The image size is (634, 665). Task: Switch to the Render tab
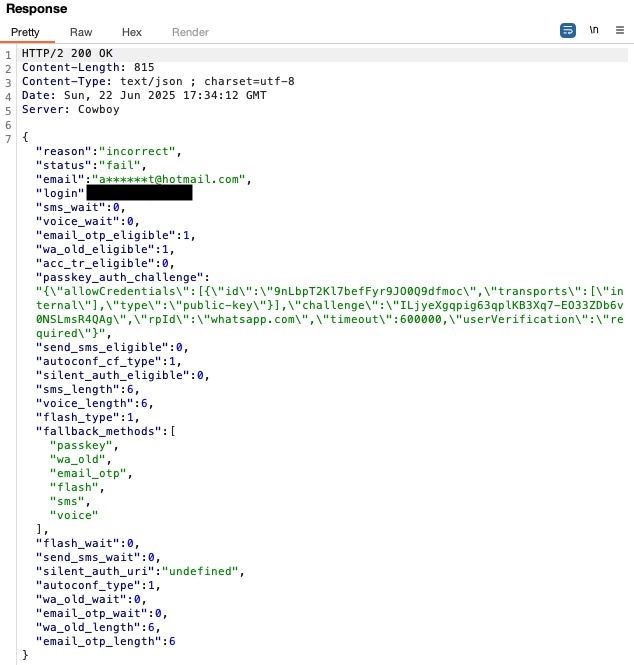coord(190,32)
